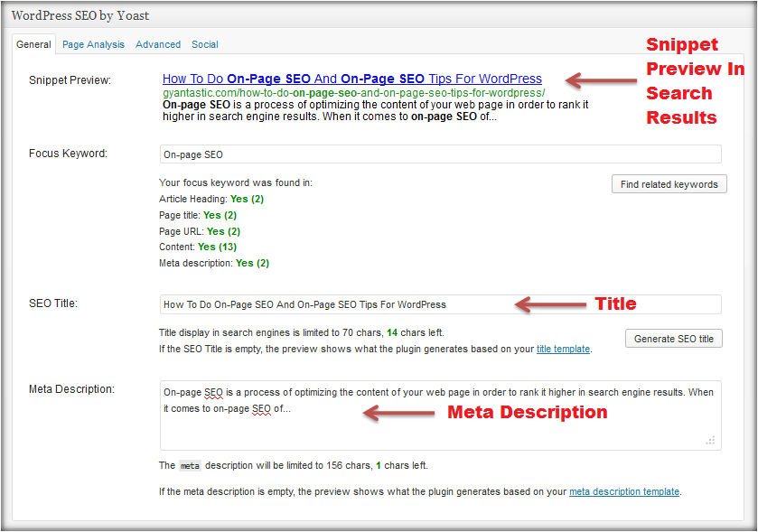The width and height of the screenshot is (758, 532).
Task: Click inside the Meta Description text area
Action: point(440,415)
